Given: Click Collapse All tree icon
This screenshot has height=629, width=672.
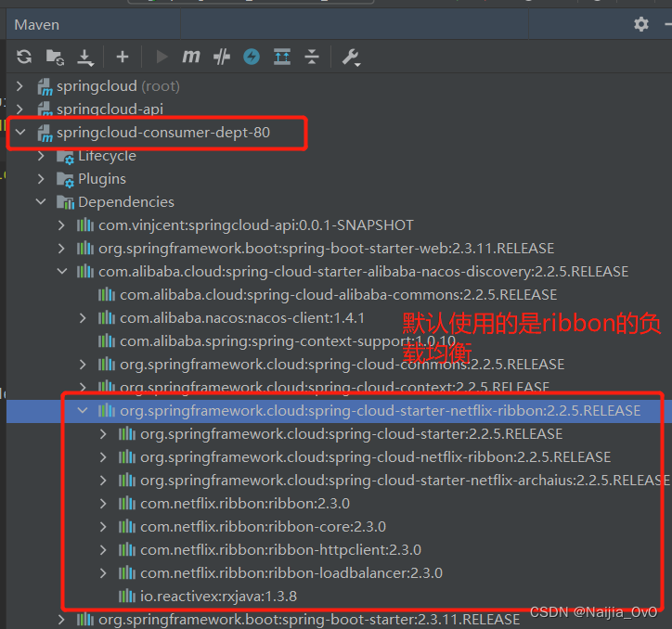Looking at the screenshot, I should tap(312, 57).
